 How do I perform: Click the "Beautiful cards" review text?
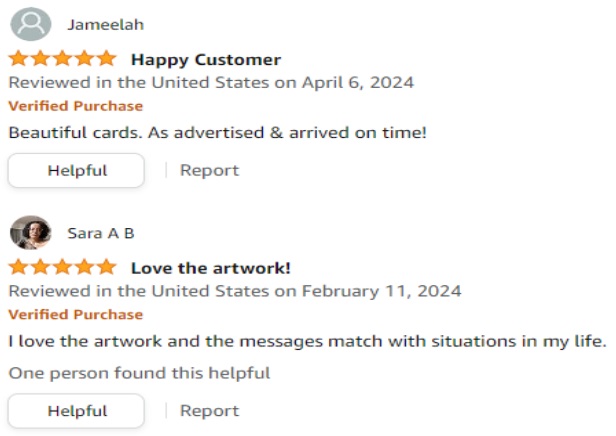point(217,131)
